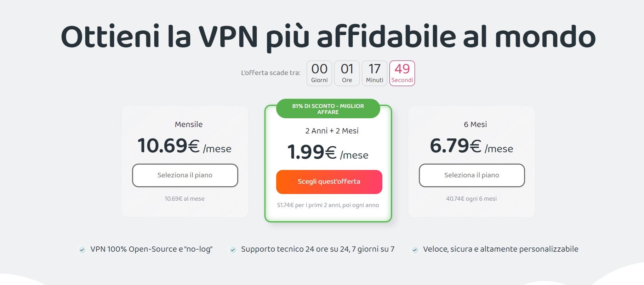Click 'Scegli quest'offerta' on the 2-year plan

pos(329,182)
